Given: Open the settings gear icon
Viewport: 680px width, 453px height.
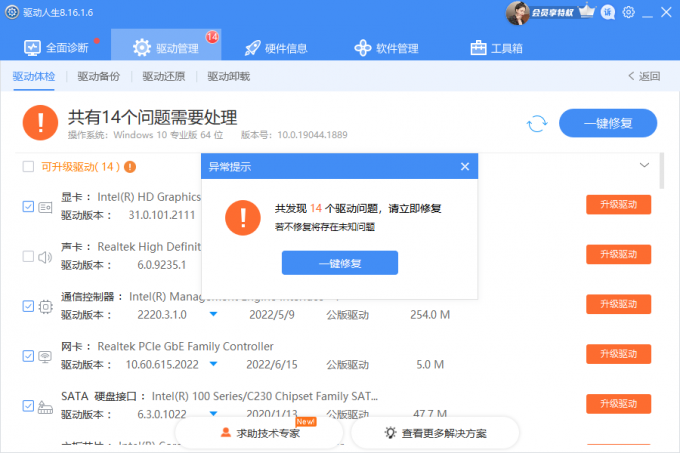Looking at the screenshot, I should 628,13.
